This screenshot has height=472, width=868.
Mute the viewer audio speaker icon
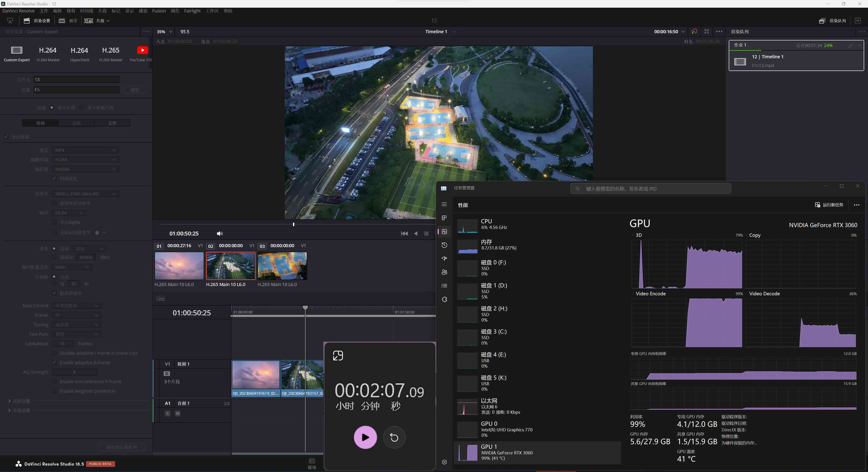coord(220,233)
